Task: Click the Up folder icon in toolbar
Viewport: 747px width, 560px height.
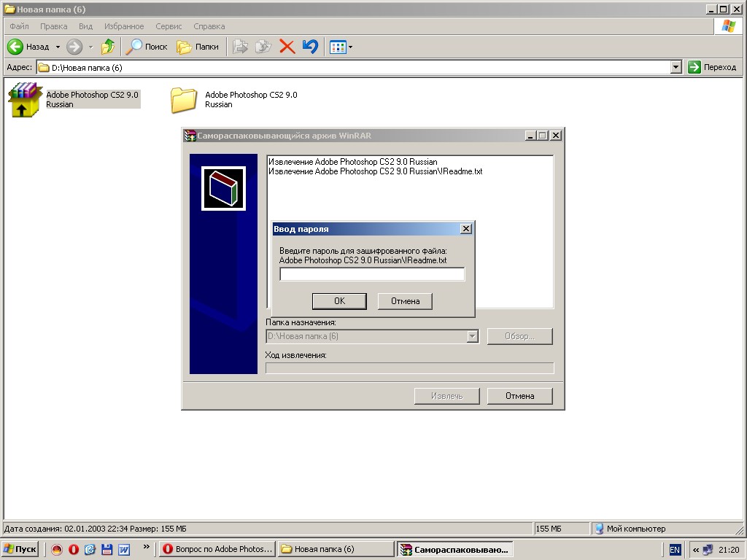Action: pyautogui.click(x=108, y=47)
